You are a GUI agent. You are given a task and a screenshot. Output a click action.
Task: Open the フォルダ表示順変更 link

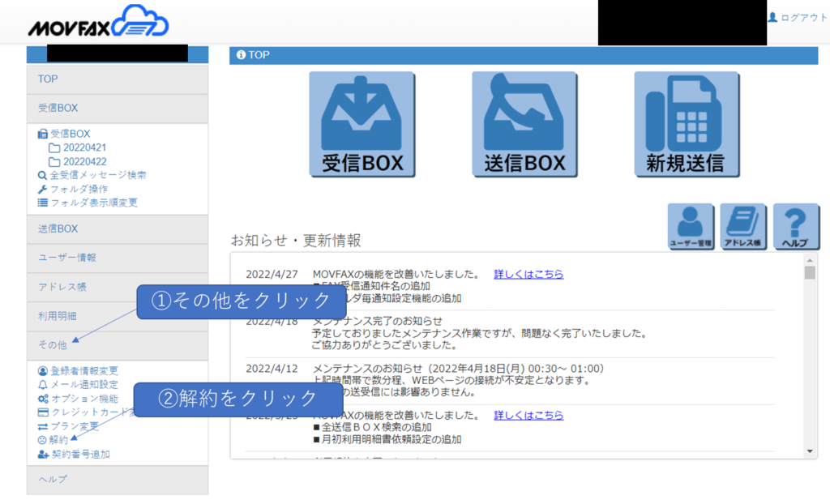coord(94,203)
